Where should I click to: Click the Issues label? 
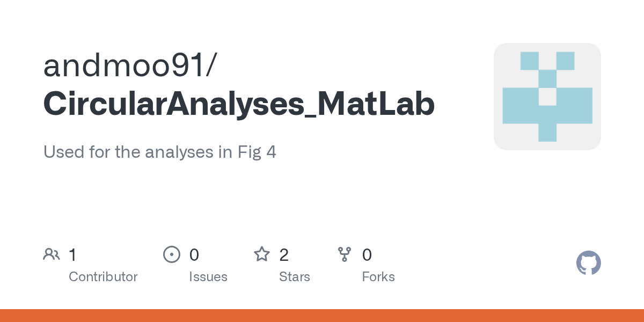click(x=208, y=277)
